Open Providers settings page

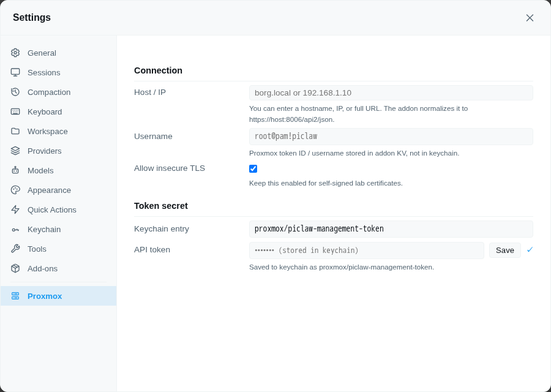tap(58, 151)
